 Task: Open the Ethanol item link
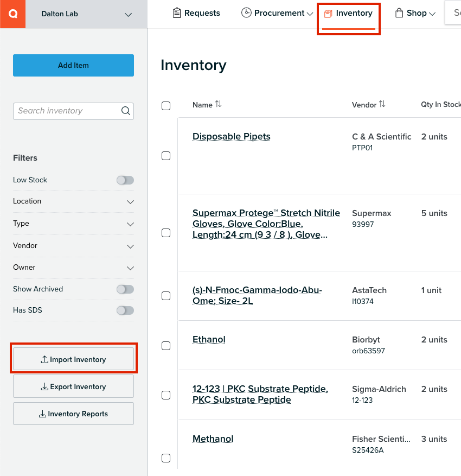point(209,339)
